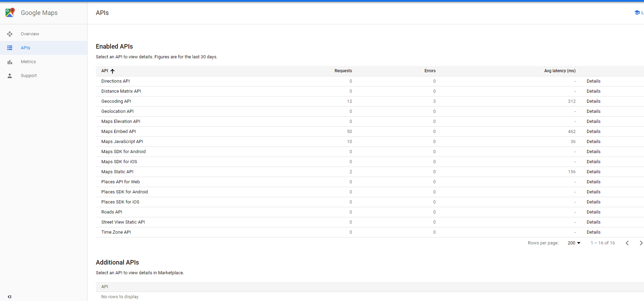Select the Maps Embed API name
Viewport: 644px width, 301px height.
[x=118, y=132]
